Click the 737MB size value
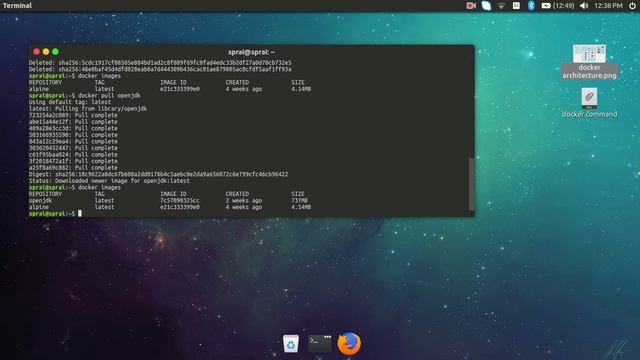 point(300,201)
